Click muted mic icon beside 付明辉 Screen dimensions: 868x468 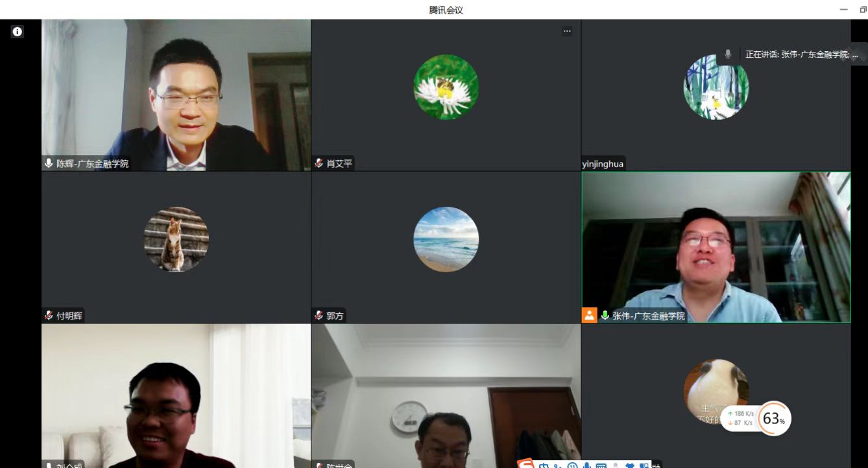pyautogui.click(x=49, y=316)
